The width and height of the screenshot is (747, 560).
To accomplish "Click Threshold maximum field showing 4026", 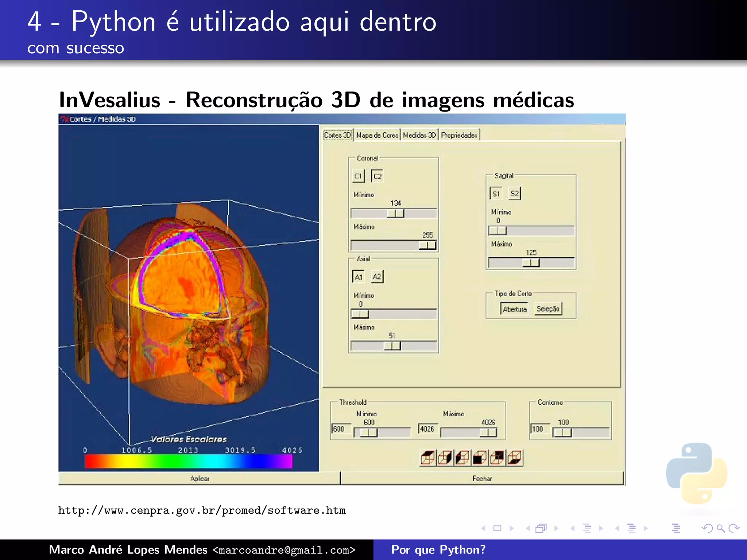I will [x=427, y=429].
